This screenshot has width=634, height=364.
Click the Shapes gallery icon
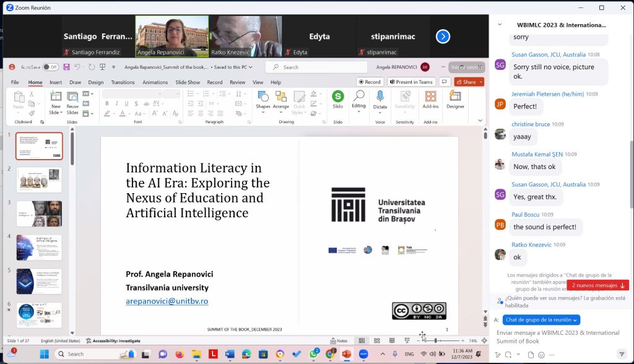[263, 97]
